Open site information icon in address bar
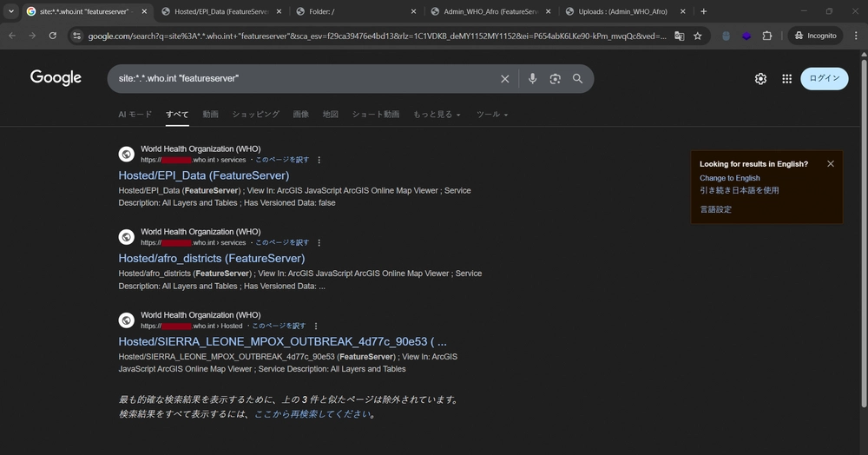 77,36
